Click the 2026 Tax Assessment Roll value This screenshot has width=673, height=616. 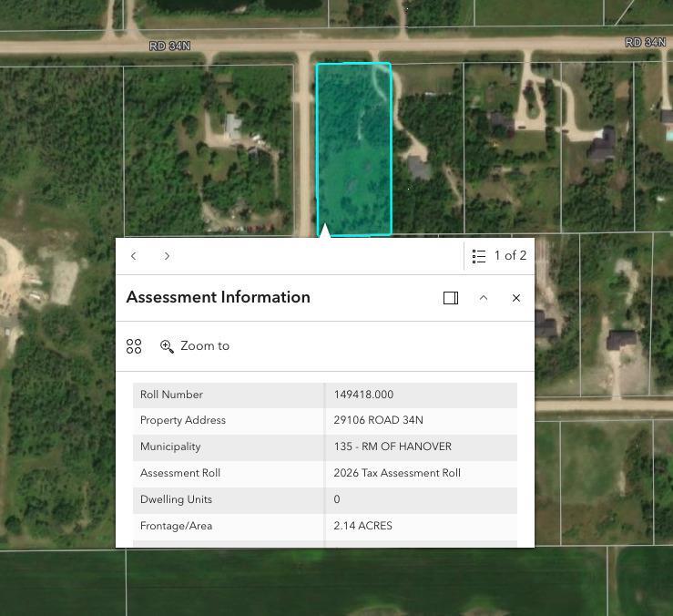397,473
